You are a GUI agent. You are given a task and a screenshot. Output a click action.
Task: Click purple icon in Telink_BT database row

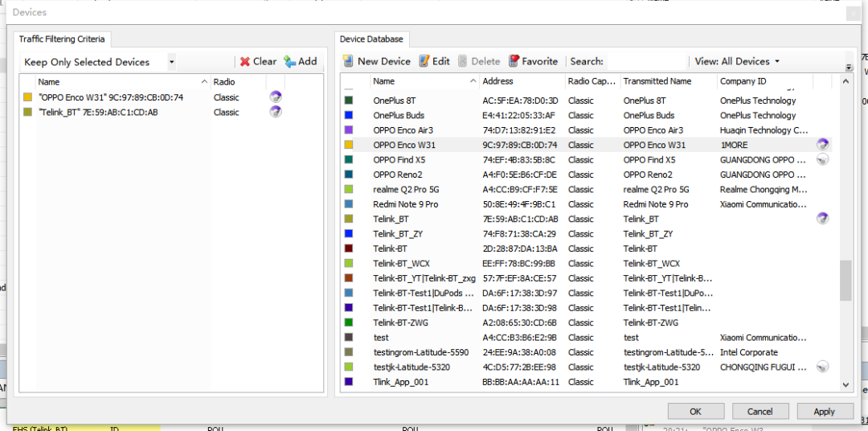coord(823,219)
